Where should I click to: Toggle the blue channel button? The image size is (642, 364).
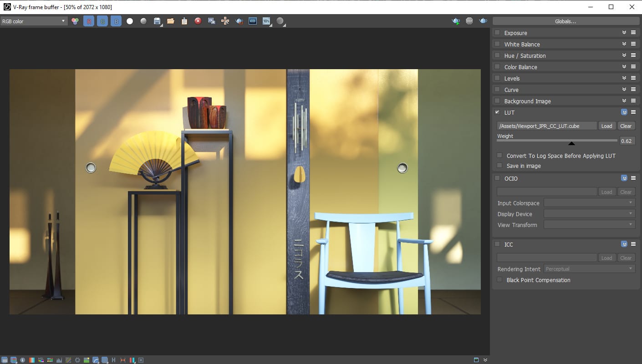tap(116, 21)
